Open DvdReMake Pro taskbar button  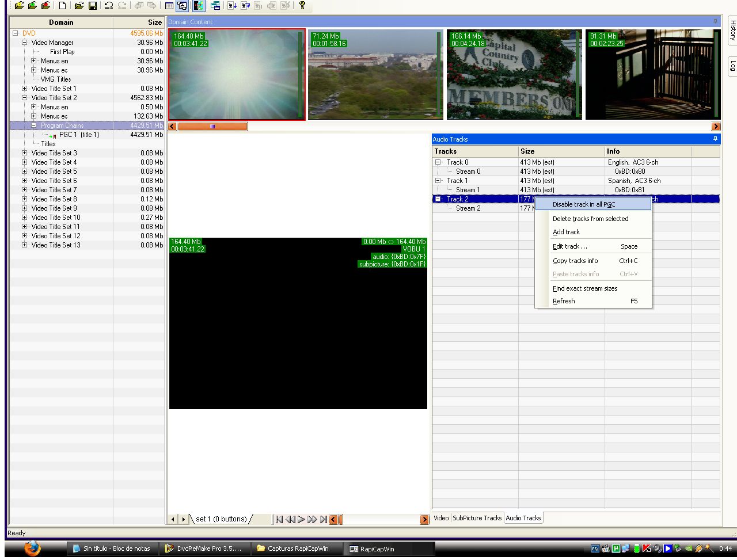point(204,548)
